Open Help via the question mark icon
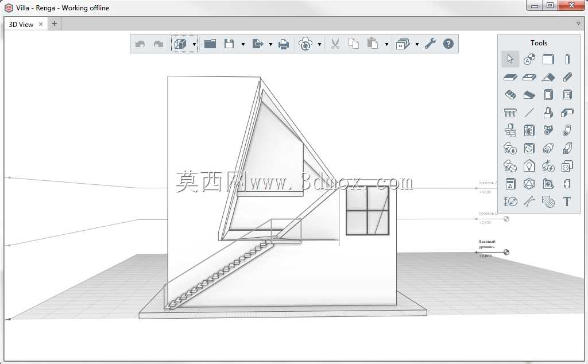 448,44
